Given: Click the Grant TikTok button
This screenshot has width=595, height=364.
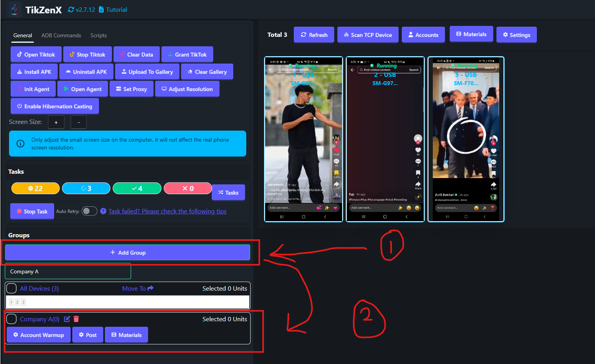Looking at the screenshot, I should click(x=187, y=55).
